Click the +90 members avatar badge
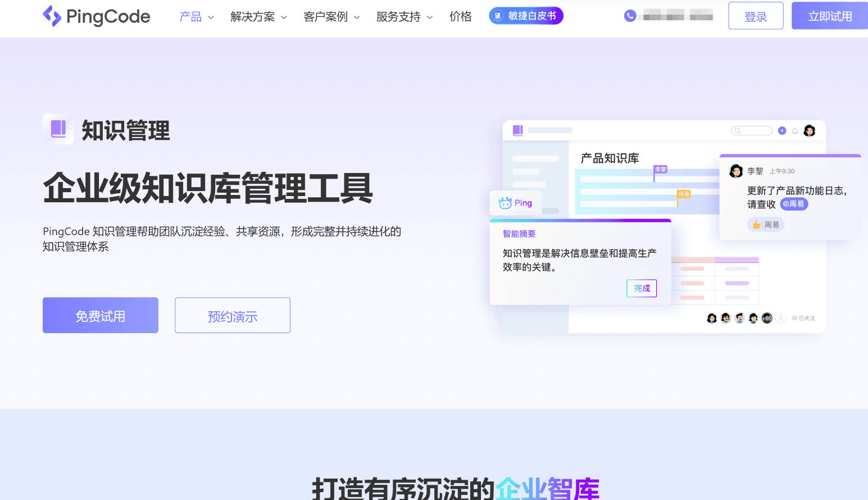Screen dimensions: 868x500 tap(767, 318)
